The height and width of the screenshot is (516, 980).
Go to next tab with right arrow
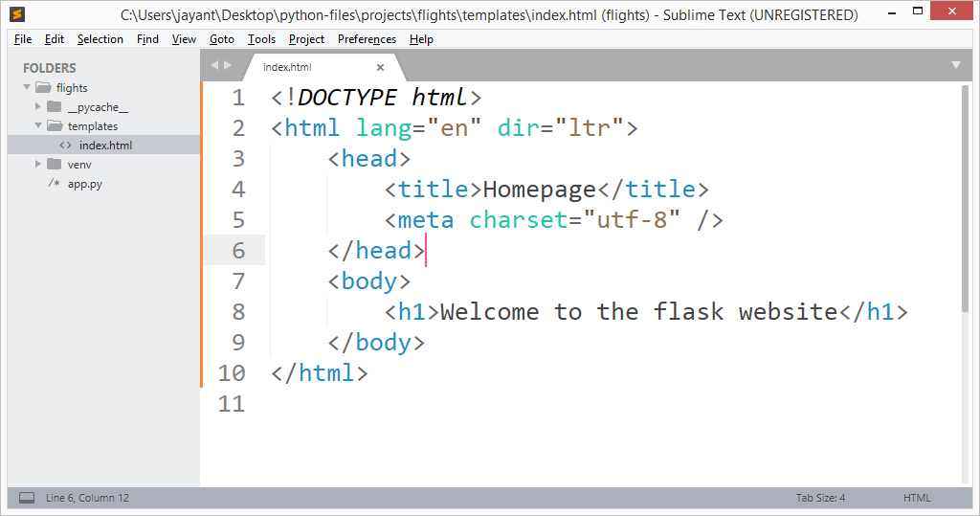(x=228, y=65)
